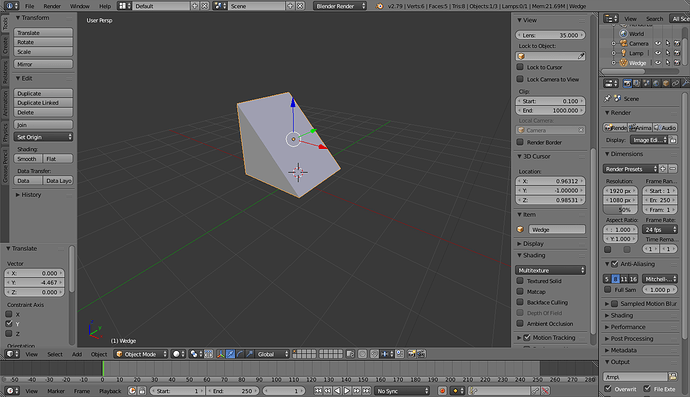
Task: Hide Wedge with its eye icon
Action: tap(658, 62)
